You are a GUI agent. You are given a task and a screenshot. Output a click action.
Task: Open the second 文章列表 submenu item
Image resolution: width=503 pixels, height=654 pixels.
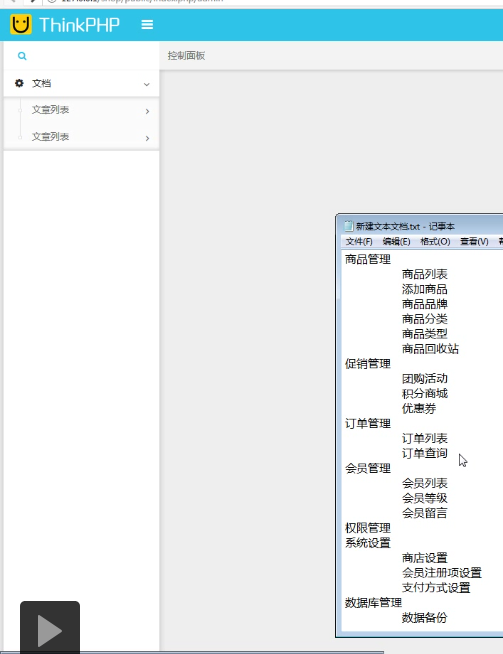(81, 137)
